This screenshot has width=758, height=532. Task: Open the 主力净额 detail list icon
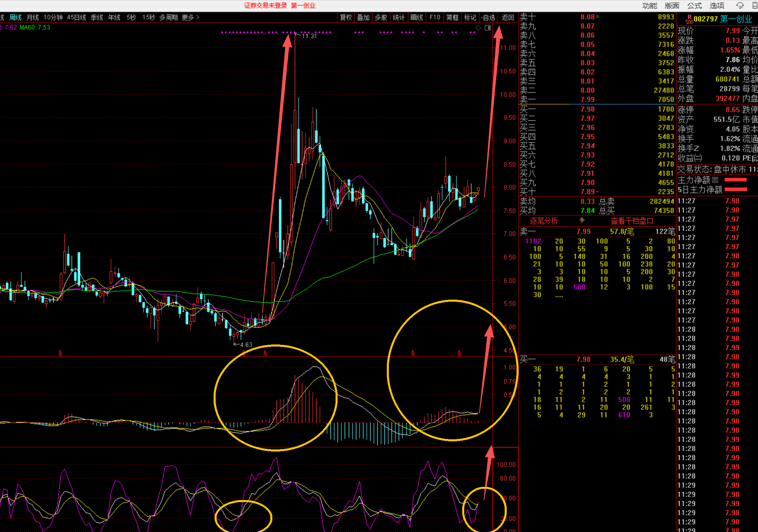click(715, 180)
